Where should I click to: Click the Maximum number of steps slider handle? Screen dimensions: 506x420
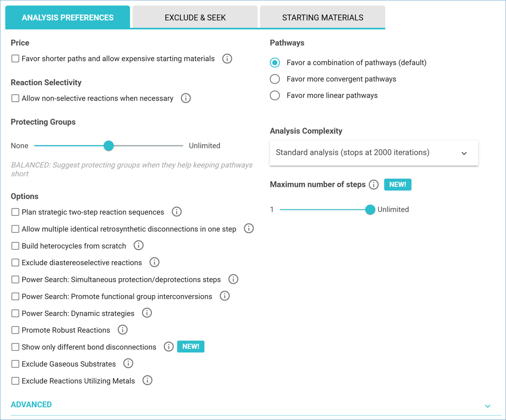pos(370,209)
